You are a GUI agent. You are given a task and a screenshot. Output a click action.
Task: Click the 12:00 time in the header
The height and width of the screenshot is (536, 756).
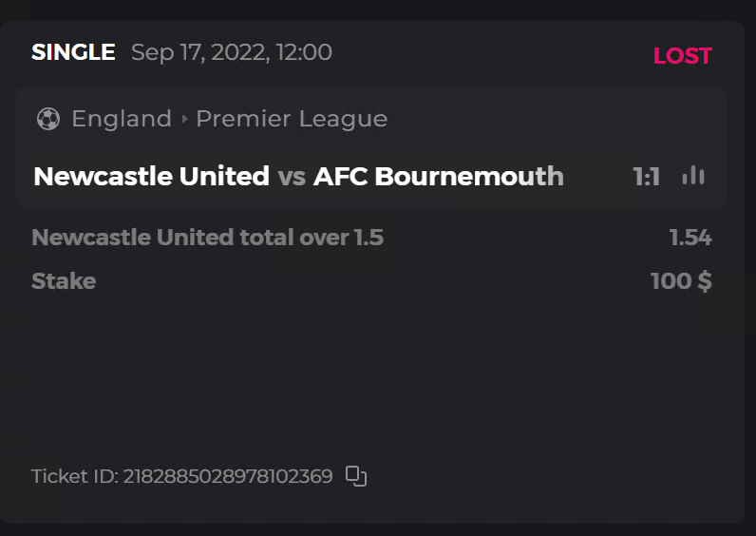pos(304,52)
